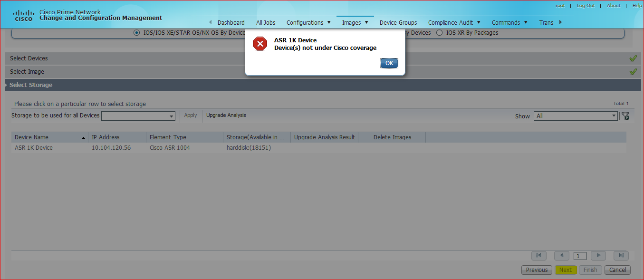Click the Previous button

[x=537, y=270]
